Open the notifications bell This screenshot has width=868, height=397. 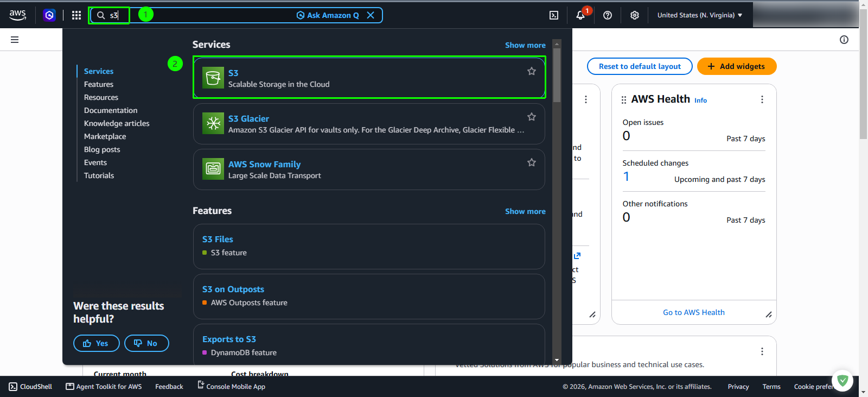pyautogui.click(x=580, y=15)
